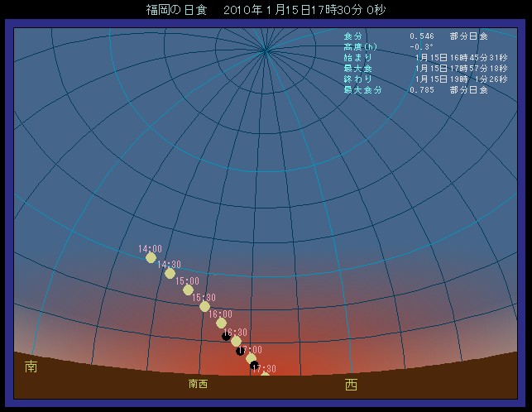This screenshot has width=532, height=412.
Task: Select the sun disc at 14:30
Action: tap(170, 273)
